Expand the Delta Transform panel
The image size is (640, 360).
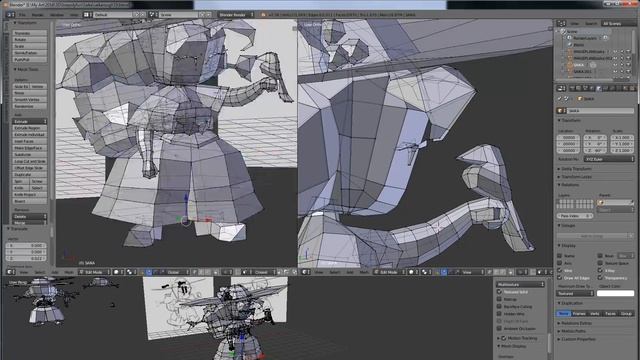click(577, 169)
